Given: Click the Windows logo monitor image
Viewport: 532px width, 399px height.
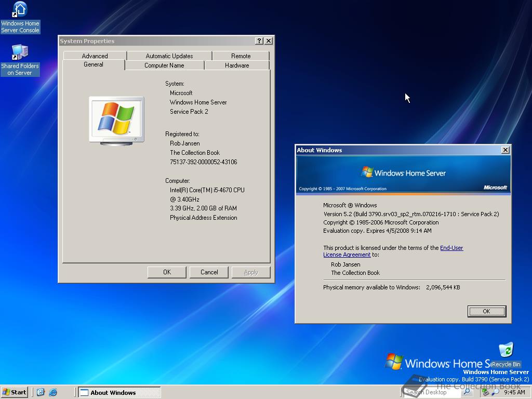Looking at the screenshot, I should click(x=116, y=121).
